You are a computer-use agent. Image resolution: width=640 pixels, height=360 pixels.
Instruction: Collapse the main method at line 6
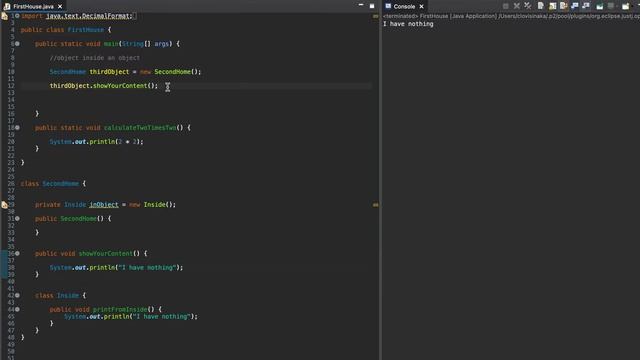(17, 44)
